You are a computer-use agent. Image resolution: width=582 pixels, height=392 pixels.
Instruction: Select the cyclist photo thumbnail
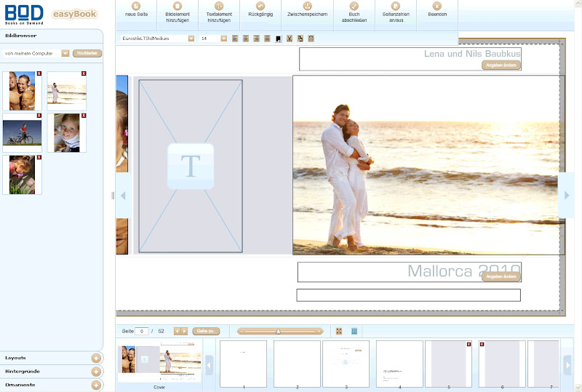coord(22,133)
